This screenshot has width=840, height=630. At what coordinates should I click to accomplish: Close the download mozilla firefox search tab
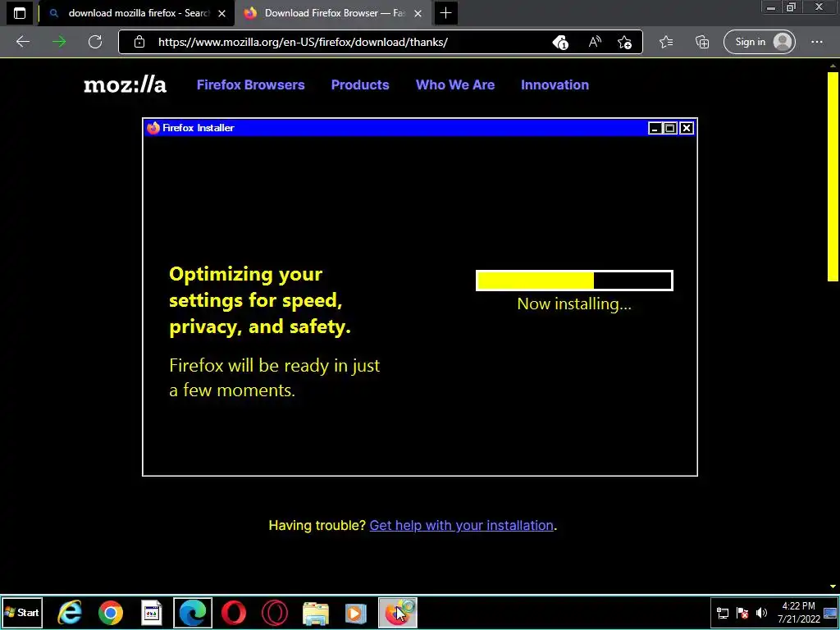point(221,13)
